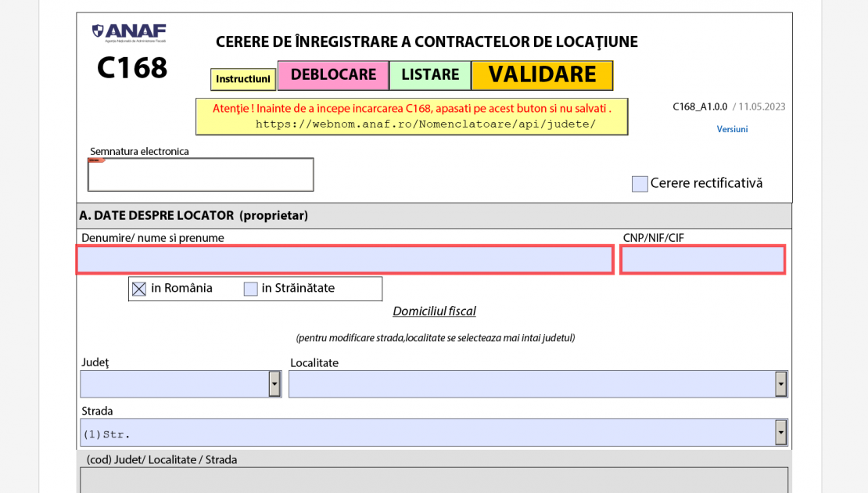Click the Semnatura electronica signature field

(x=201, y=175)
